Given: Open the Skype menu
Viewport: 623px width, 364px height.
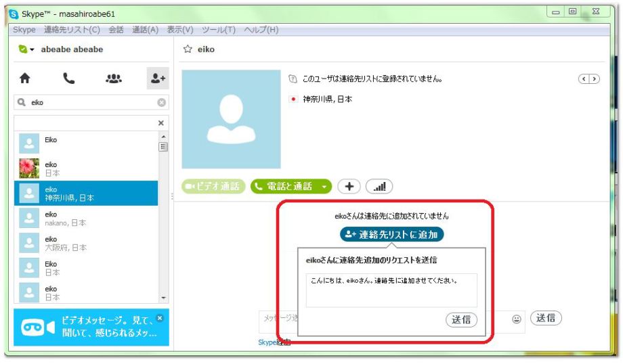Looking at the screenshot, I should click(x=24, y=30).
